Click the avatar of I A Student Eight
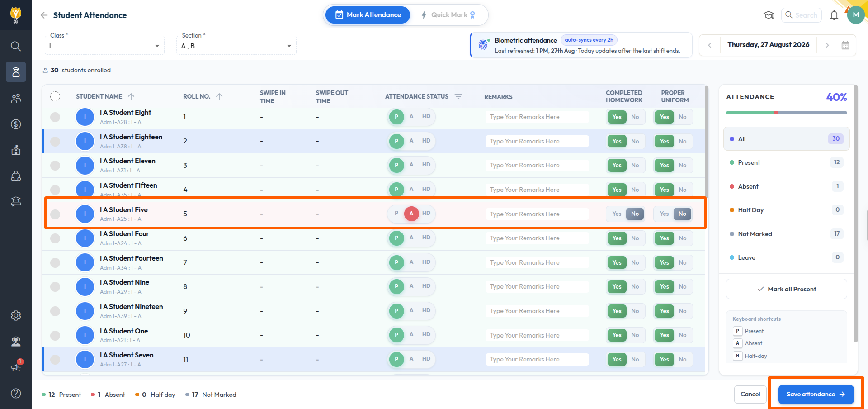The height and width of the screenshot is (409, 868). (x=85, y=117)
